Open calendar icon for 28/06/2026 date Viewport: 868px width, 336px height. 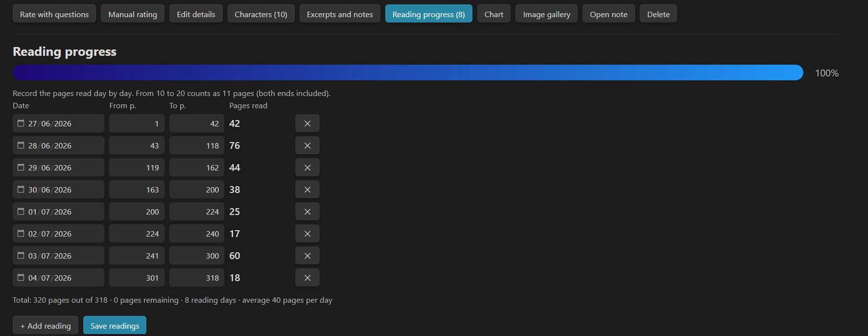21,145
